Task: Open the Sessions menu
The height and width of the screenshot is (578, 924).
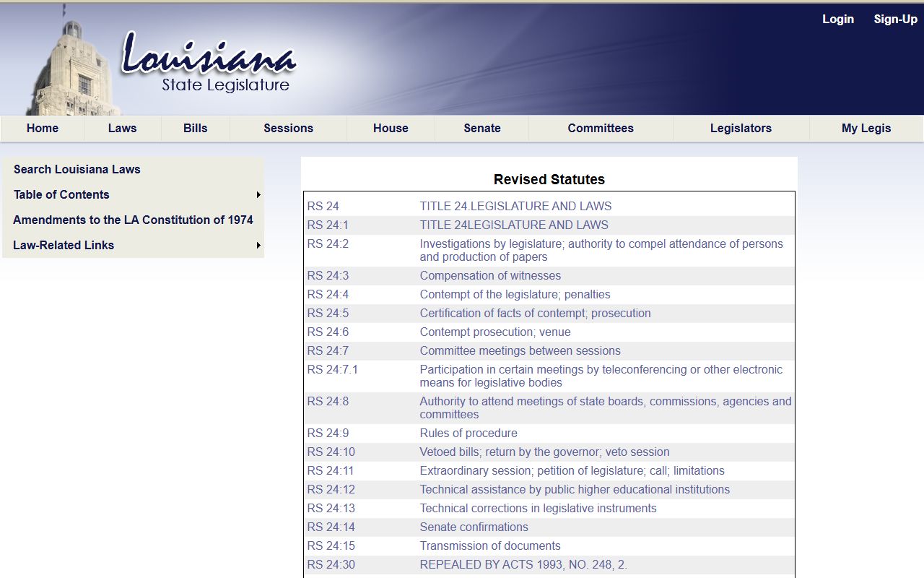Action: 289,128
